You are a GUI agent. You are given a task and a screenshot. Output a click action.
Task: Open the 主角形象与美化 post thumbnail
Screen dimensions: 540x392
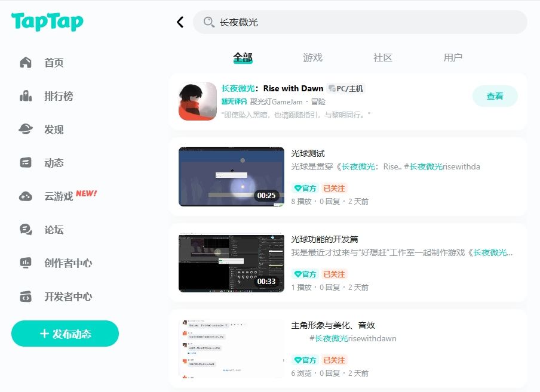tap(231, 348)
